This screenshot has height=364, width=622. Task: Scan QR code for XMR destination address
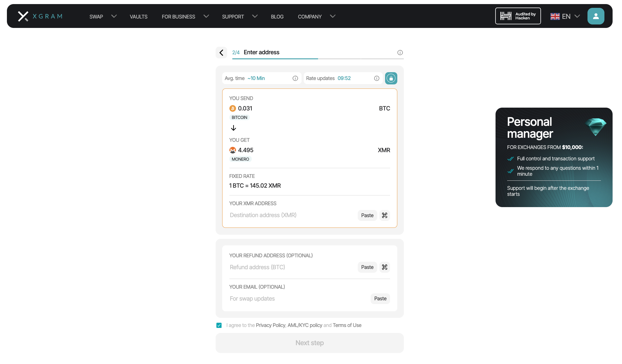pyautogui.click(x=384, y=215)
